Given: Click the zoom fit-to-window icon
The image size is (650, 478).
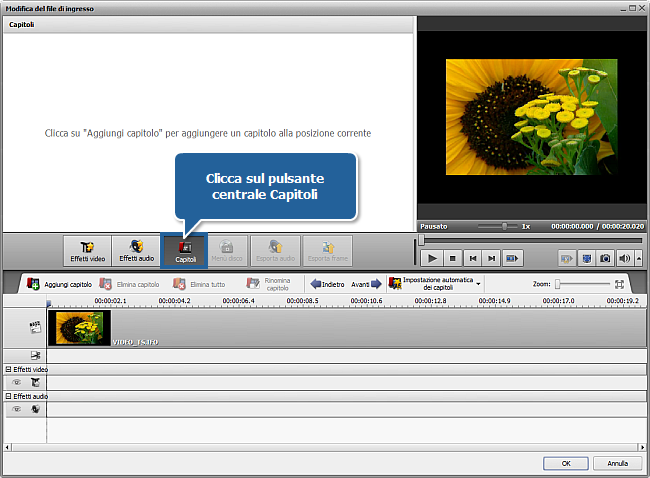Looking at the screenshot, I should (x=619, y=284).
